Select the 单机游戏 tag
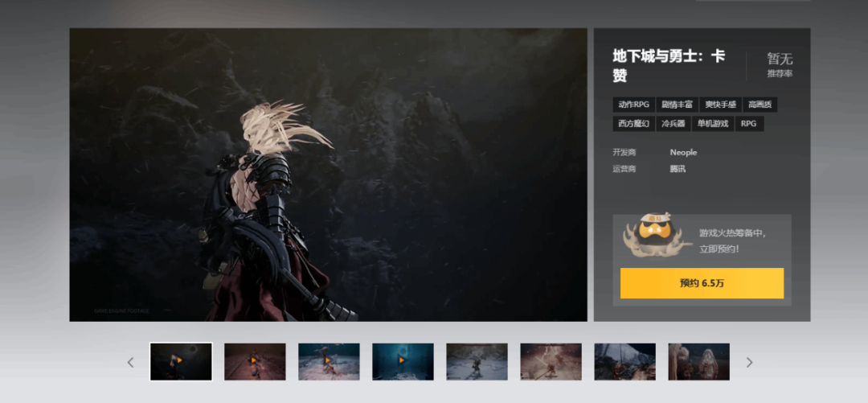Image resolution: width=868 pixels, height=403 pixels. point(712,124)
